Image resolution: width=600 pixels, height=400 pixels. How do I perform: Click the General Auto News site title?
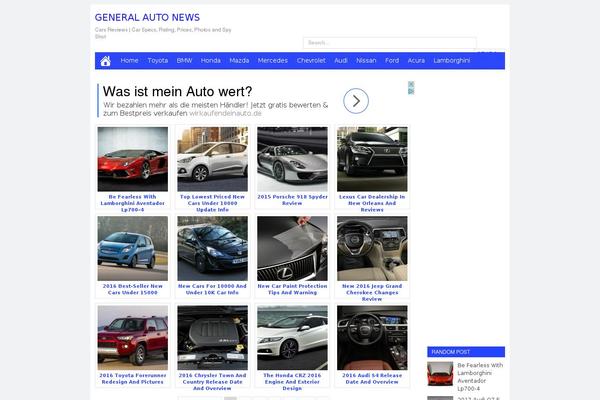(147, 18)
